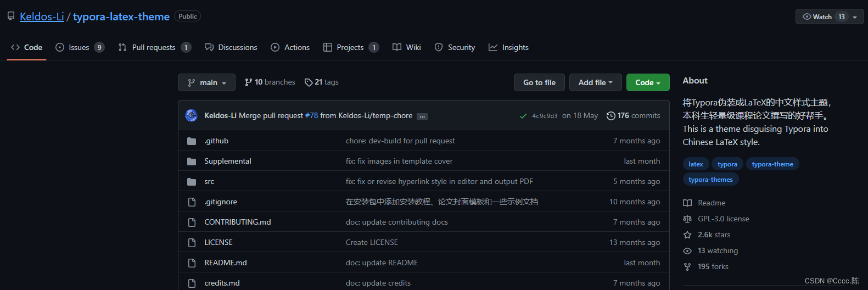Click the credits.md file icon
868x290 pixels.
192,283
